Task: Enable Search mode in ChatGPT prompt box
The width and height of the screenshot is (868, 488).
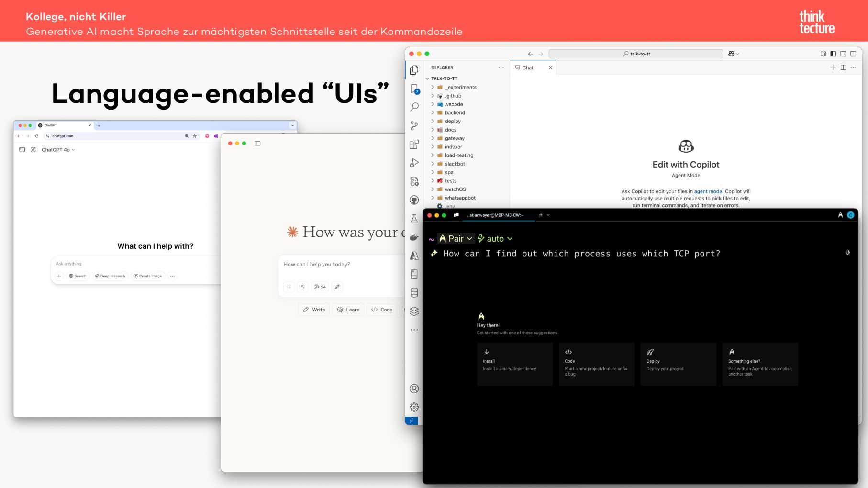Action: pos(78,276)
